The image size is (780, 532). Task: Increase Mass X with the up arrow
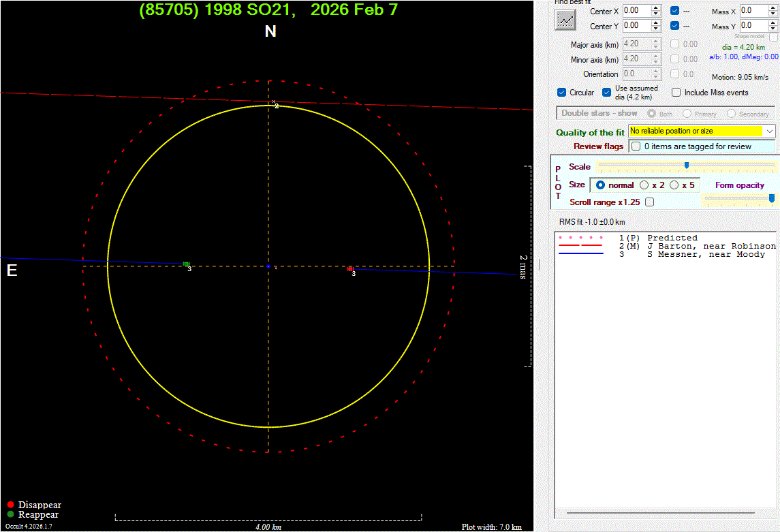(773, 7)
